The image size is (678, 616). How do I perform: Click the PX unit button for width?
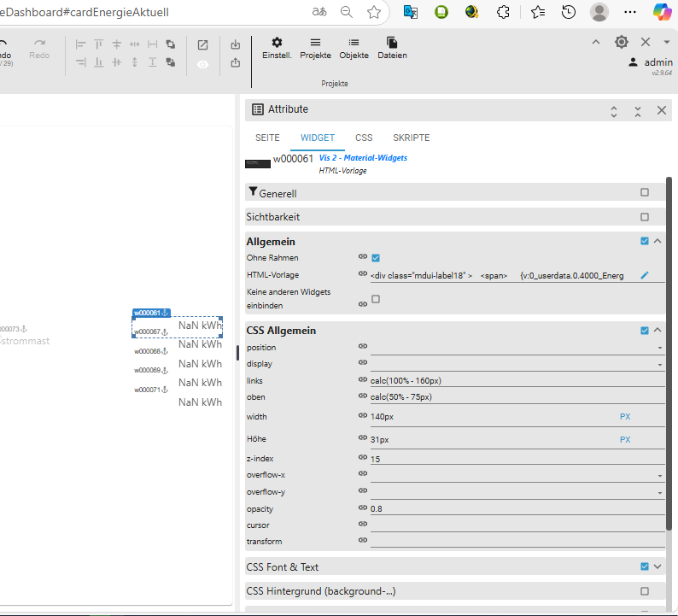pyautogui.click(x=625, y=417)
